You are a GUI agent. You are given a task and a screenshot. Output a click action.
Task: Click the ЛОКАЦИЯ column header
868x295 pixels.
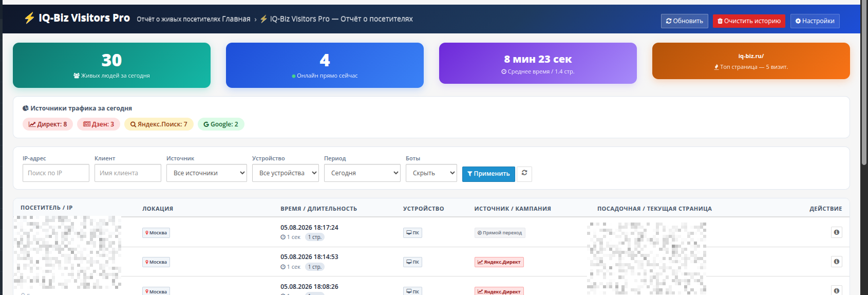pyautogui.click(x=158, y=209)
